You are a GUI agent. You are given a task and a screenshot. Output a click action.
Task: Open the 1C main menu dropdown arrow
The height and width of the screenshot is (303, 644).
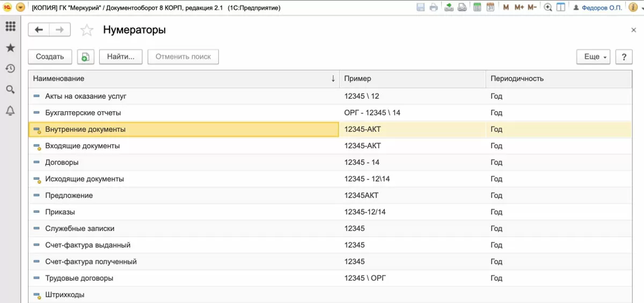tap(20, 8)
